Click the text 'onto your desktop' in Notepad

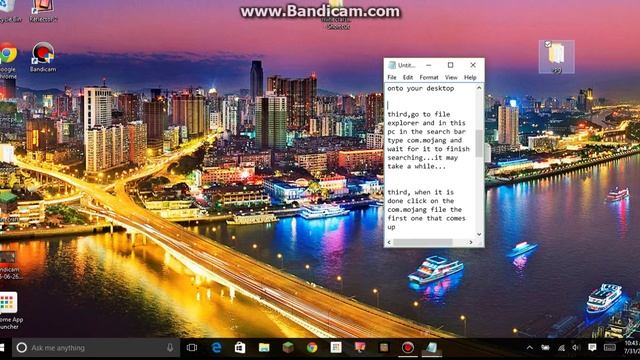coord(420,88)
